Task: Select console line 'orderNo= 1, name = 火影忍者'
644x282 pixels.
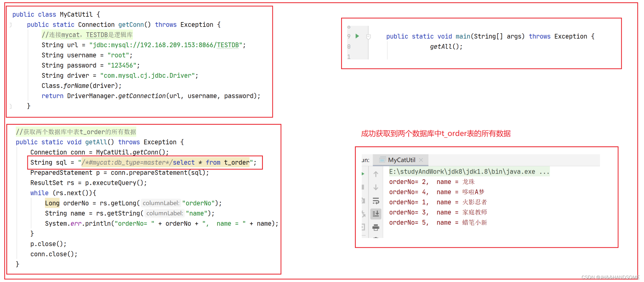Action: (x=438, y=202)
